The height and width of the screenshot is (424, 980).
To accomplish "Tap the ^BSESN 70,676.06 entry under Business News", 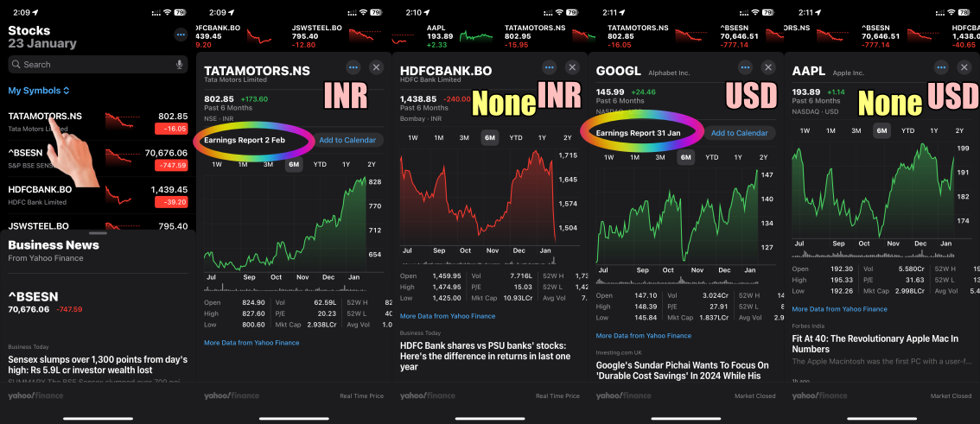I will point(45,303).
